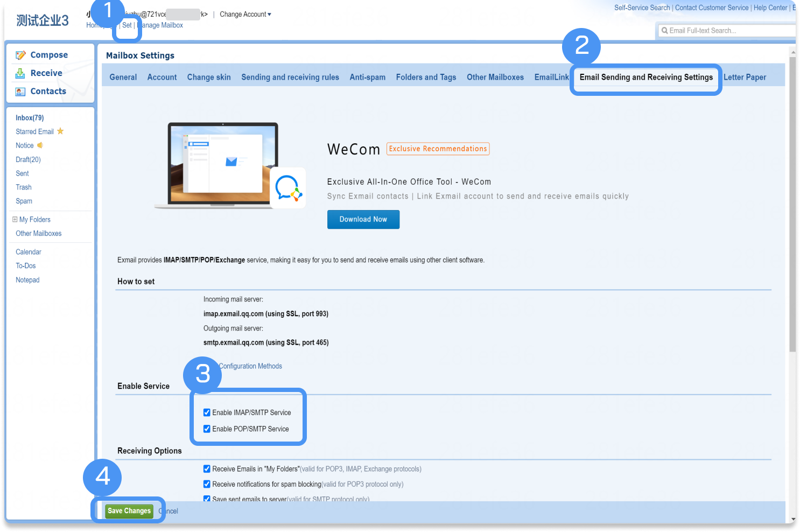Click Contact Customer Service link

[x=712, y=8]
